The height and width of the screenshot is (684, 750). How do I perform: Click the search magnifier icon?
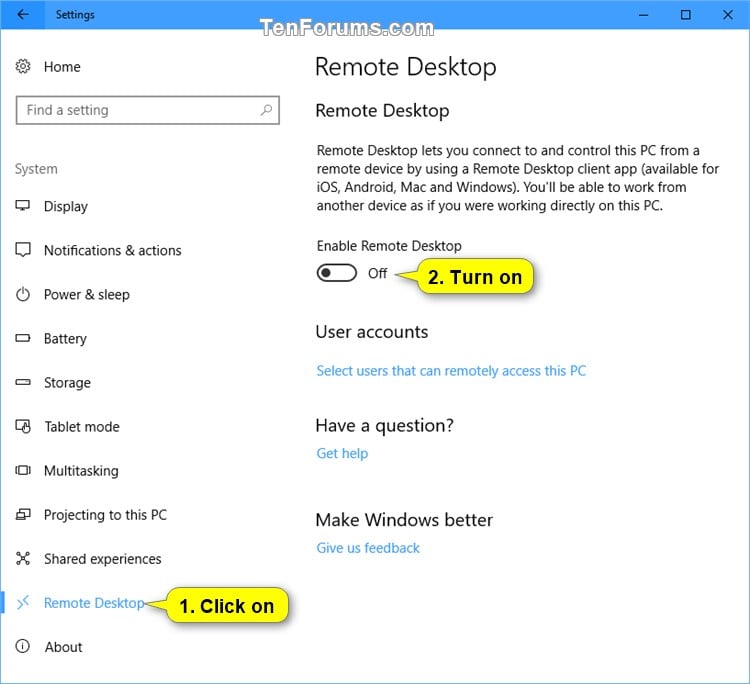coord(266,110)
